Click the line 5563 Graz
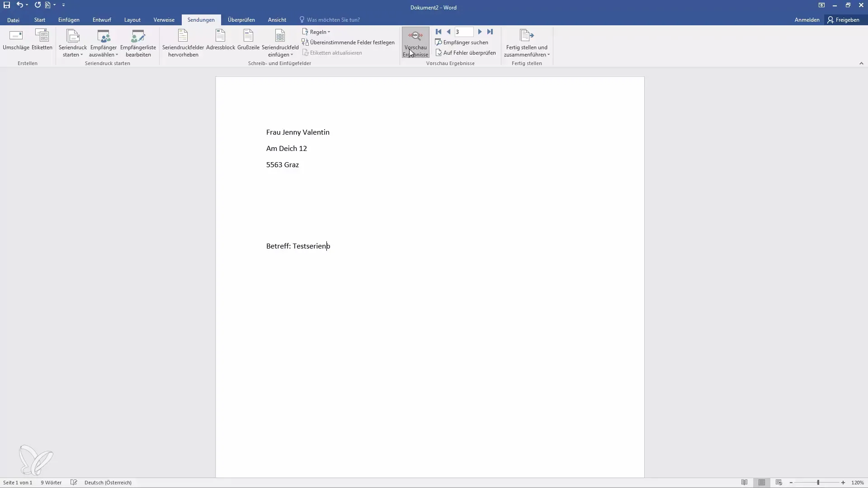This screenshot has height=488, width=868. [283, 165]
